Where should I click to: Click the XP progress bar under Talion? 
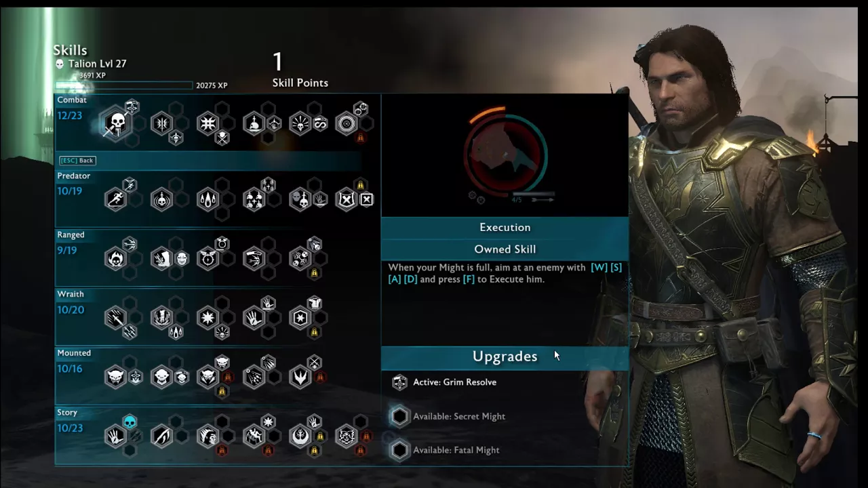pos(125,85)
